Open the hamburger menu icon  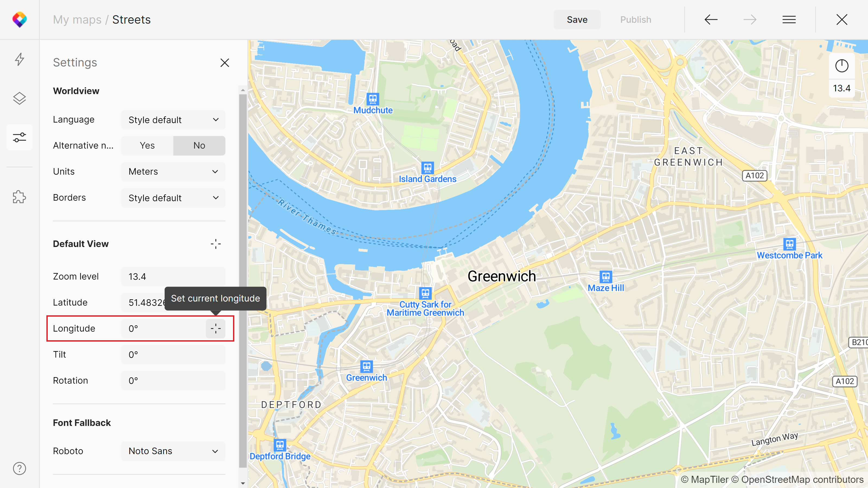[789, 20]
